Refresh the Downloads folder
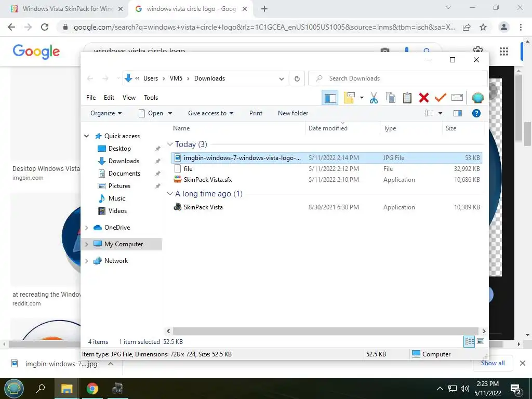The image size is (532, 399). tap(297, 79)
